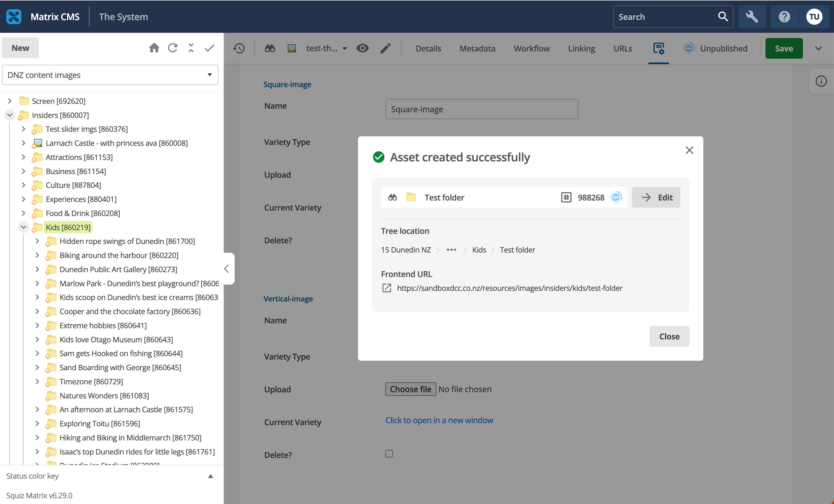Click the Edit button in the dialog
This screenshot has height=504, width=834.
click(x=656, y=197)
